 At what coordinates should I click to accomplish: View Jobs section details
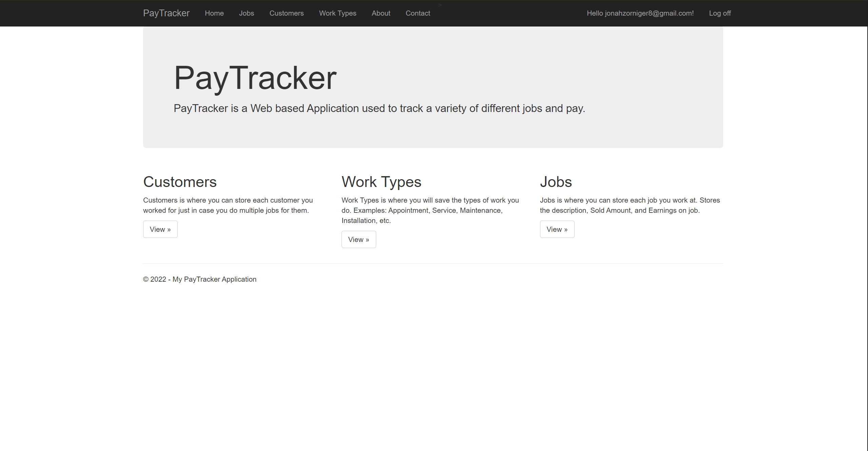pyautogui.click(x=557, y=229)
